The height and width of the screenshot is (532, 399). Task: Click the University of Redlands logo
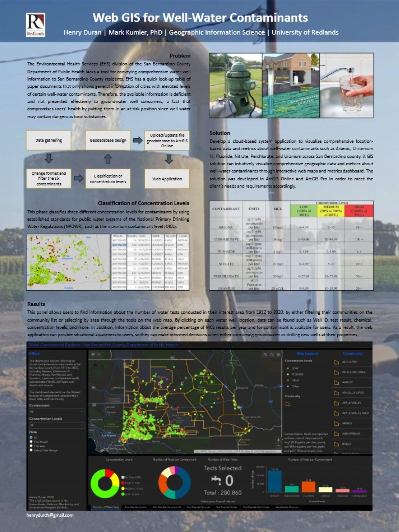click(36, 25)
